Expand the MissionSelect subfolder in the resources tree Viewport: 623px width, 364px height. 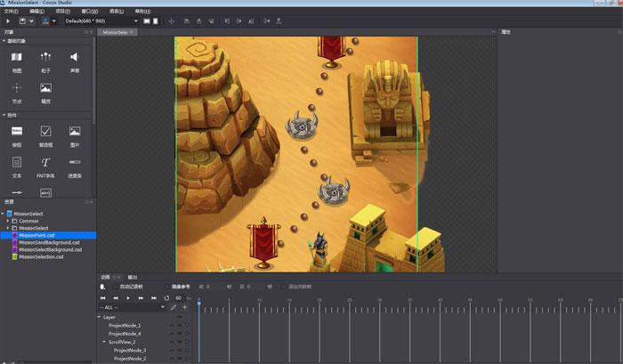8,228
